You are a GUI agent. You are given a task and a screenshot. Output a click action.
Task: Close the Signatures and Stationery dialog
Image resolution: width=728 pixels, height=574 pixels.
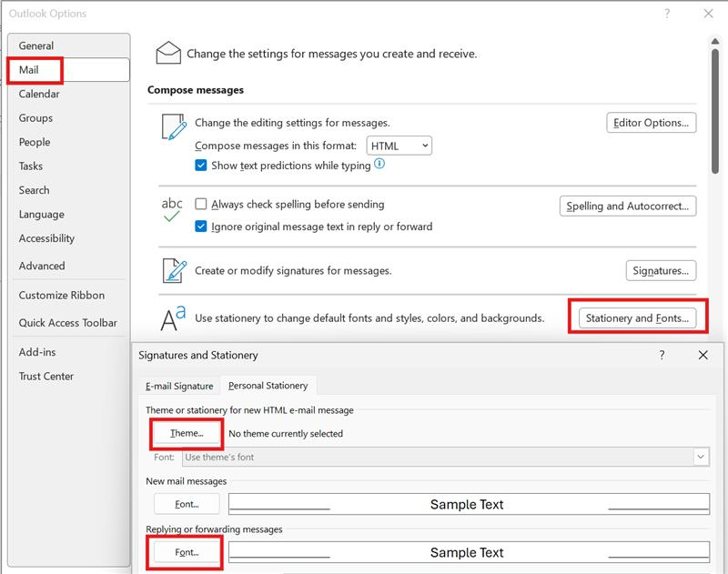[703, 355]
